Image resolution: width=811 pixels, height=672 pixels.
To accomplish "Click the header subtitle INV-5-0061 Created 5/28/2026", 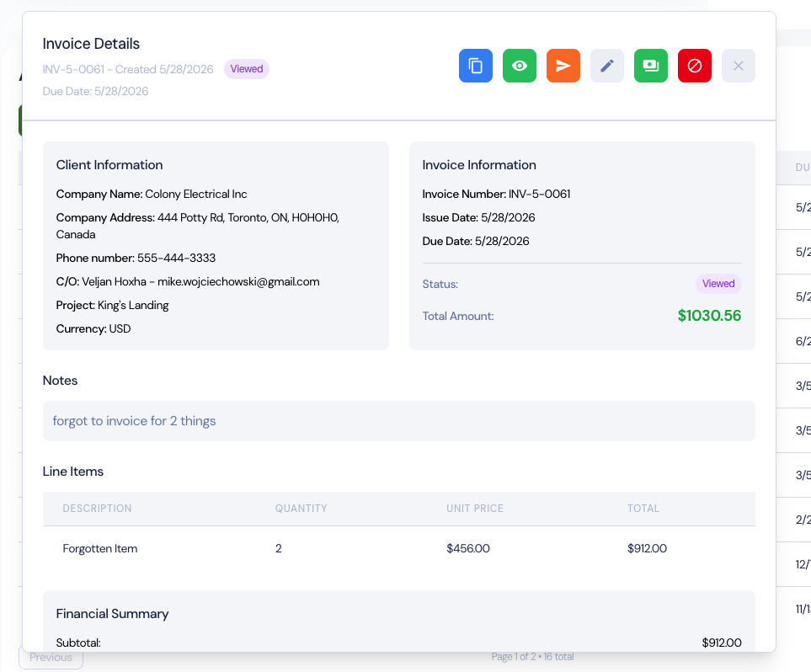I will (x=128, y=69).
